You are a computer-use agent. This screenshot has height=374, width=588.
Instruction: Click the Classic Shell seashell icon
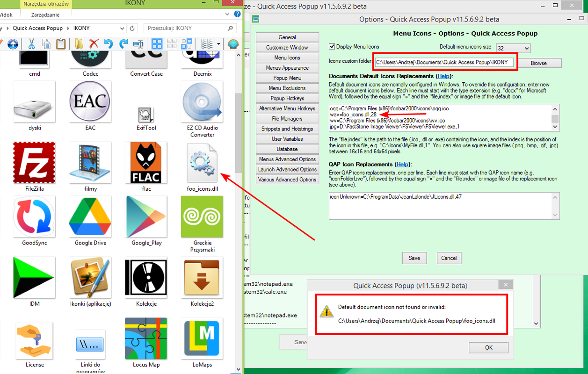click(x=233, y=44)
